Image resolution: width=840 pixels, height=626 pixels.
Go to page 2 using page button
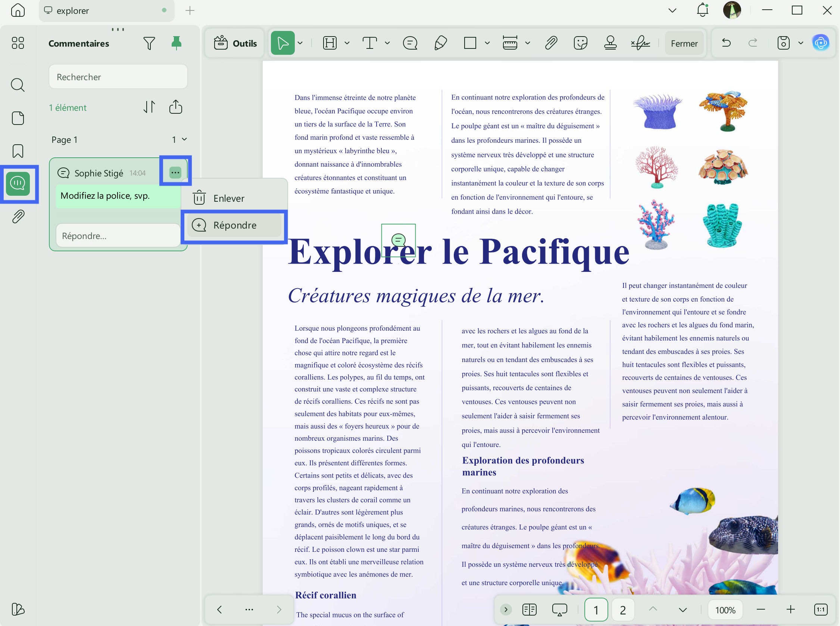click(x=623, y=609)
